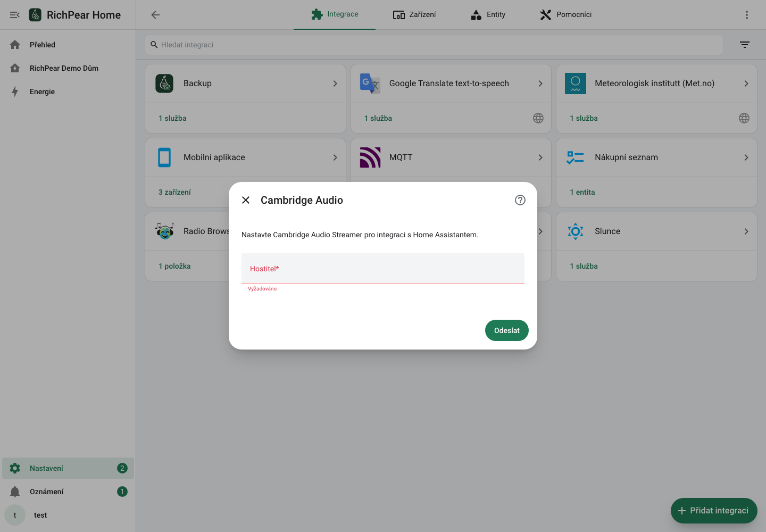Click the Radio Browser icon
The height and width of the screenshot is (532, 766).
coord(164,231)
